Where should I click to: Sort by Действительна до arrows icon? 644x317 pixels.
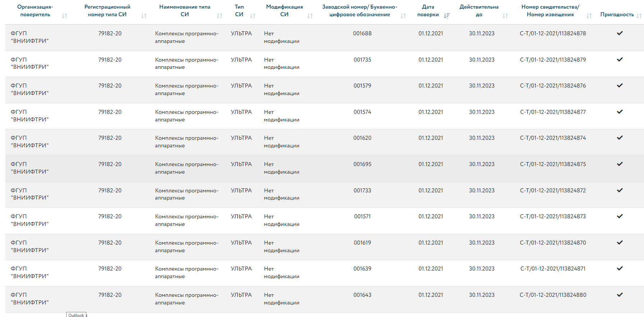(x=505, y=16)
